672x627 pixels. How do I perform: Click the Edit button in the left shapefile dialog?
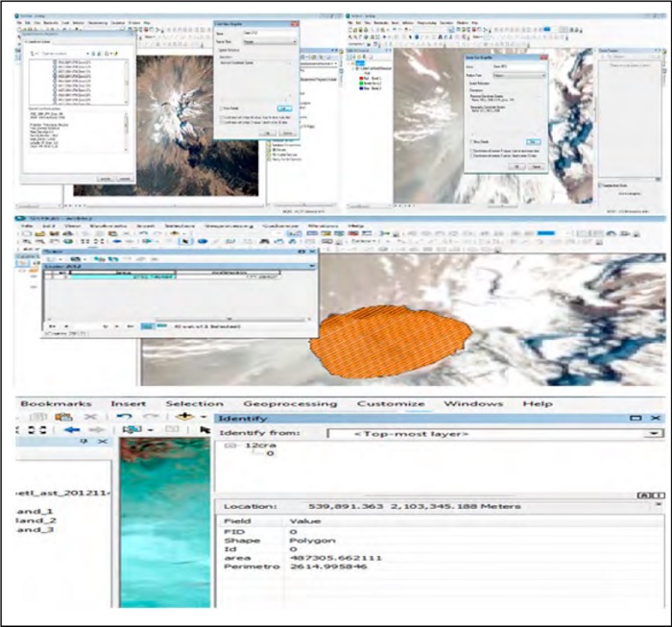285,109
